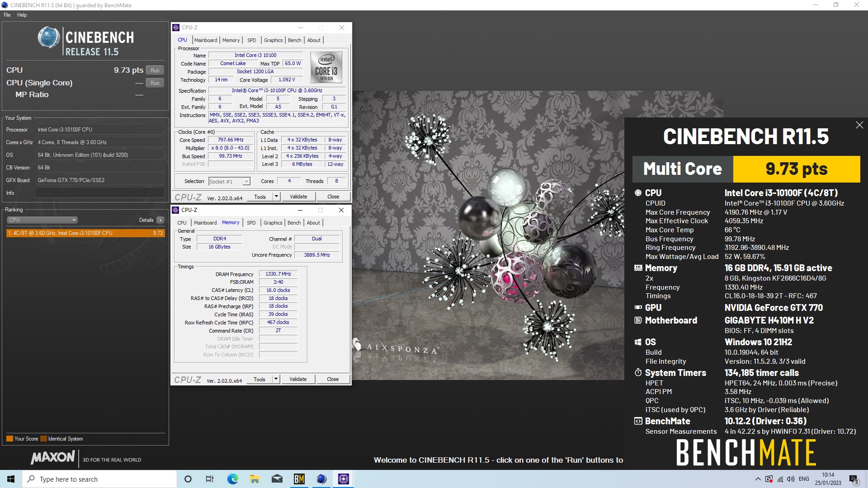Viewport: 868px width, 488px height.
Task: Open the CPU ranking dropdown
Action: 42,220
